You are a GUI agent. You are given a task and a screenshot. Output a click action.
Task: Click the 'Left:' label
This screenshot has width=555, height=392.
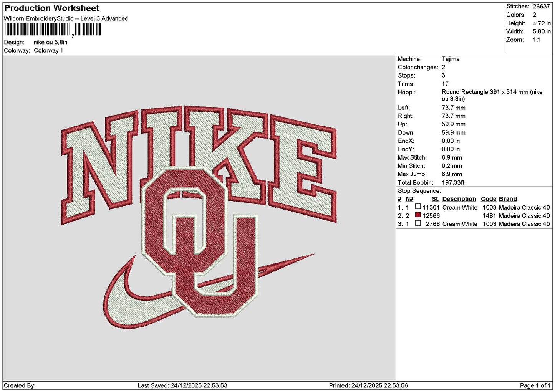pos(404,108)
